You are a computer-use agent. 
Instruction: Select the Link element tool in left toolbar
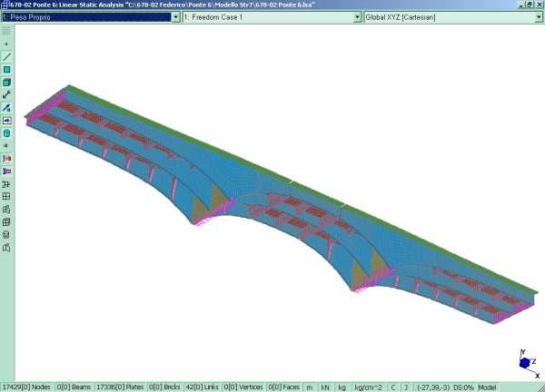point(6,94)
